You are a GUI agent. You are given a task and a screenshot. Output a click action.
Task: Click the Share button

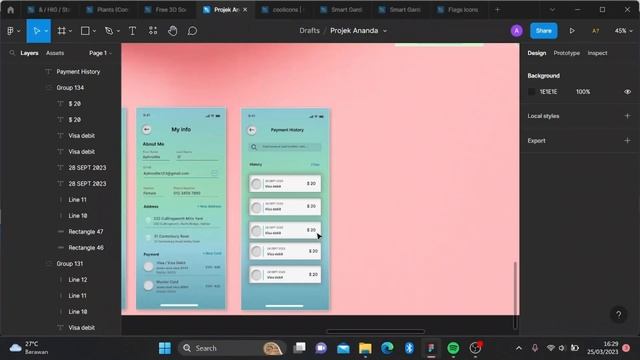click(543, 31)
